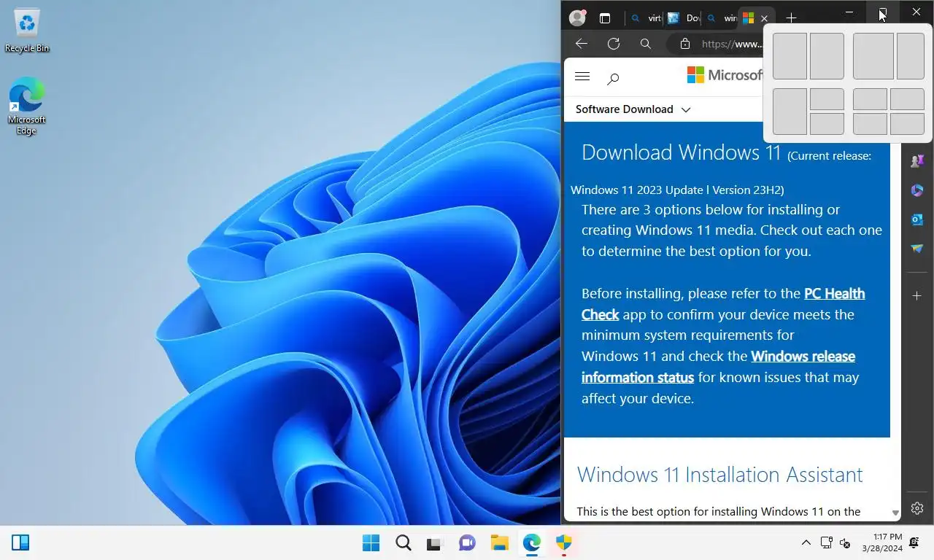
Task: Refresh the current Edge page
Action: [614, 44]
